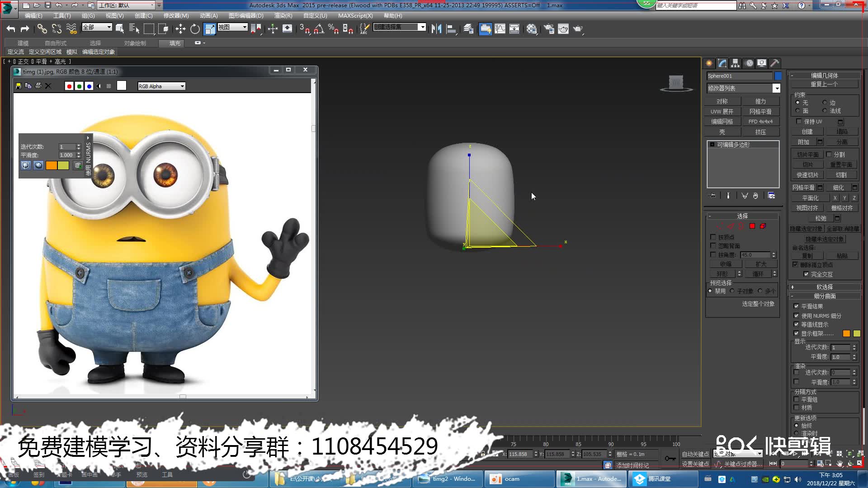This screenshot has height=488, width=868.
Task: Click the 附加 attach button
Action: coord(803,142)
